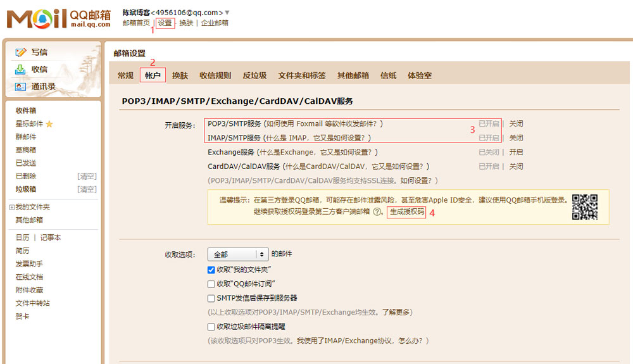Open 记事本 in the sidebar
633x364 pixels.
point(51,237)
